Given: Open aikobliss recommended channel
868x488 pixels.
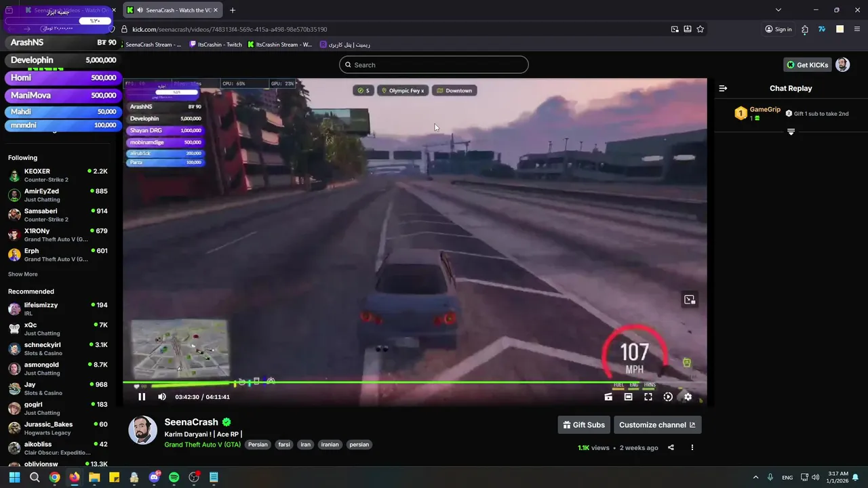Looking at the screenshot, I should pyautogui.click(x=58, y=448).
